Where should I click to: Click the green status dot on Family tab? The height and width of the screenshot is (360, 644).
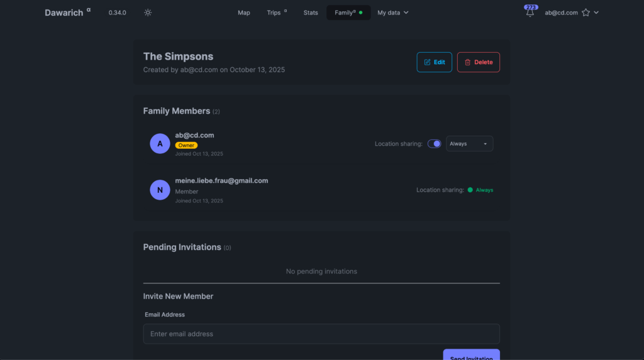[360, 13]
